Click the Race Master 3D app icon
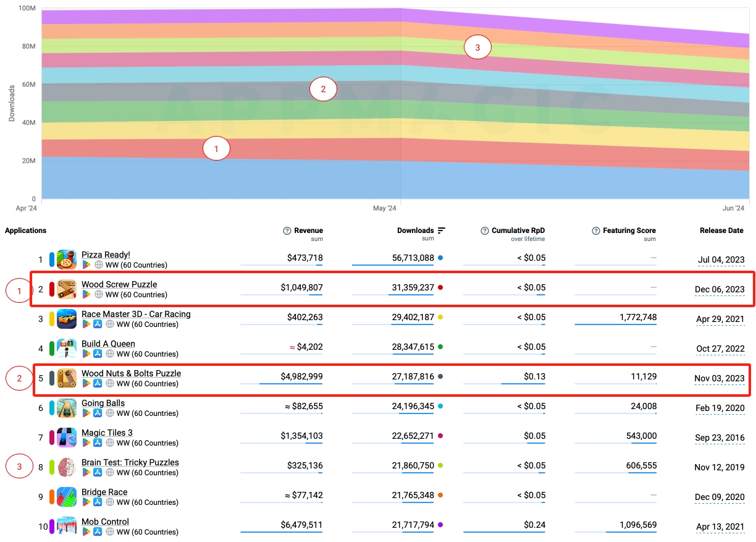Image resolution: width=756 pixels, height=542 pixels. [x=67, y=319]
